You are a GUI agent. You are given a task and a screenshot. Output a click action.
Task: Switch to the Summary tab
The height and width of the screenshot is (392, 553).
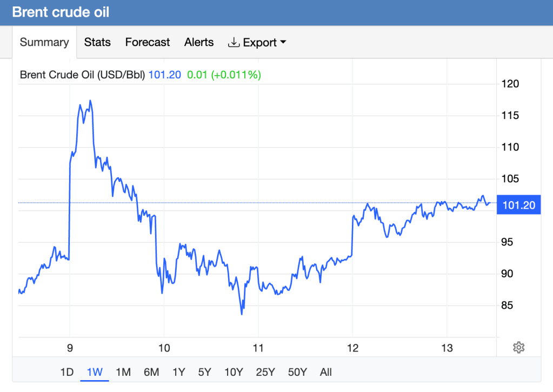pos(44,42)
